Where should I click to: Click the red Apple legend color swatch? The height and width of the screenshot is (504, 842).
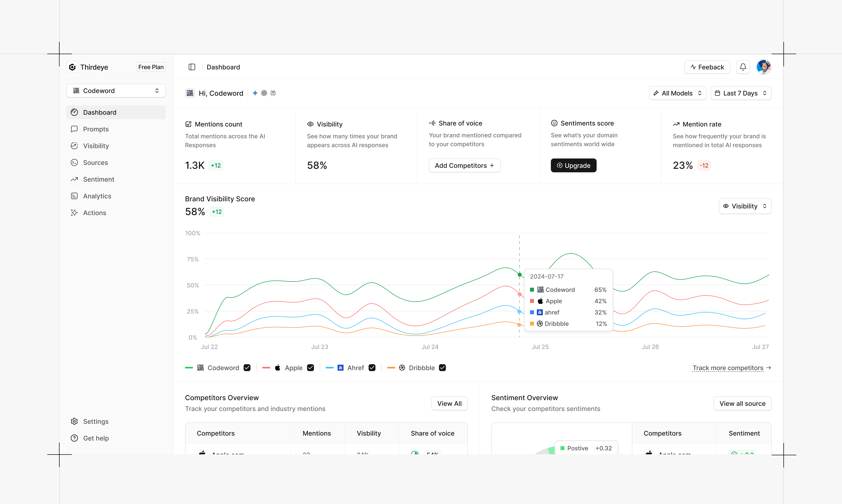(266, 367)
